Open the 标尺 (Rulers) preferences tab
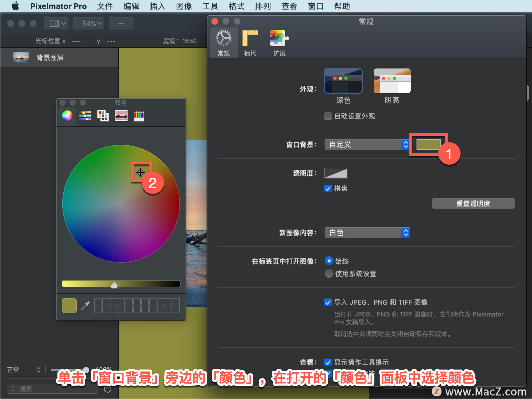 250,43
